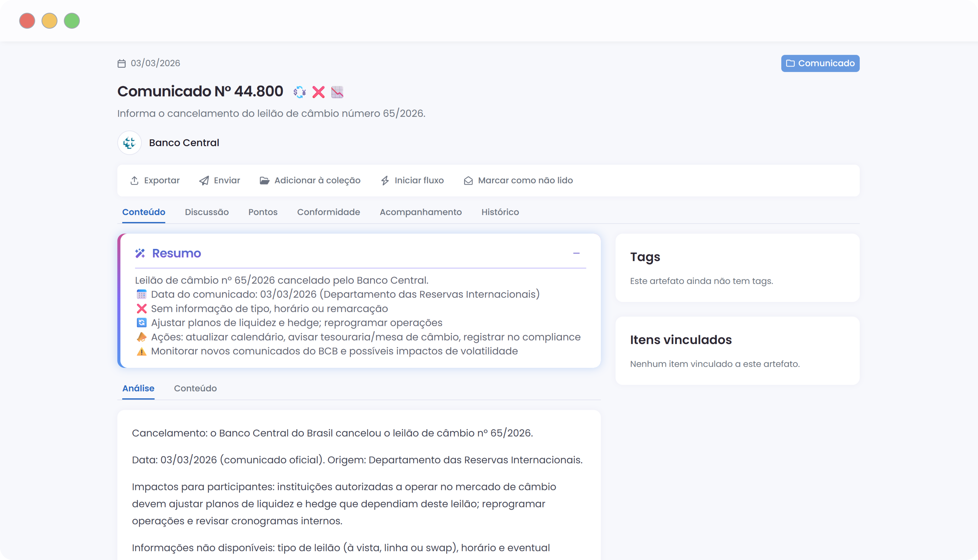Click 'Sem informação de tipo, horário' line

click(269, 309)
